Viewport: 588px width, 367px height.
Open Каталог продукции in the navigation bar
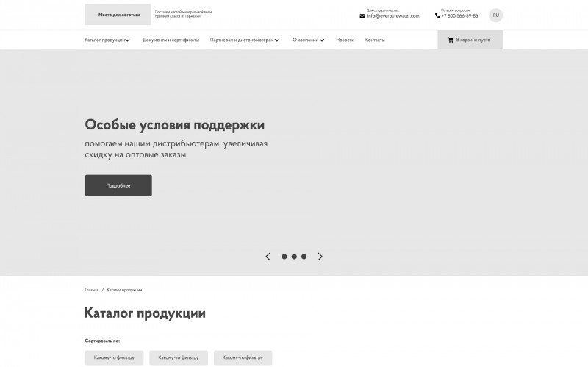[x=104, y=40]
